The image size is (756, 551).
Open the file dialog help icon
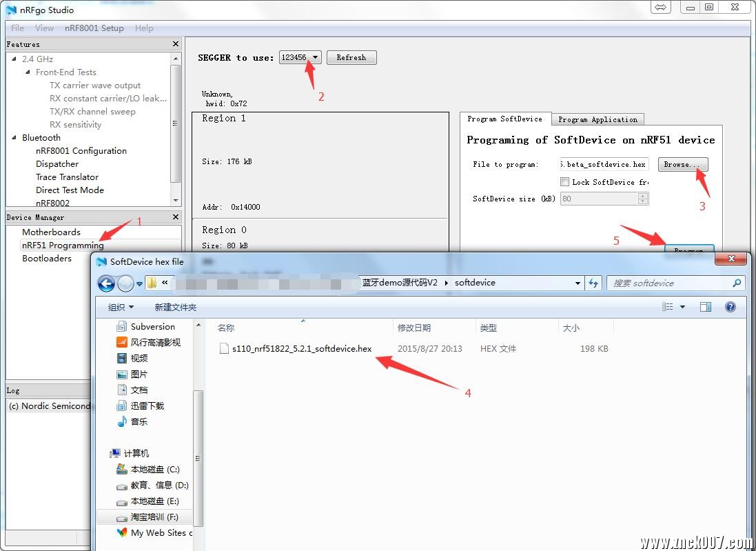click(731, 307)
